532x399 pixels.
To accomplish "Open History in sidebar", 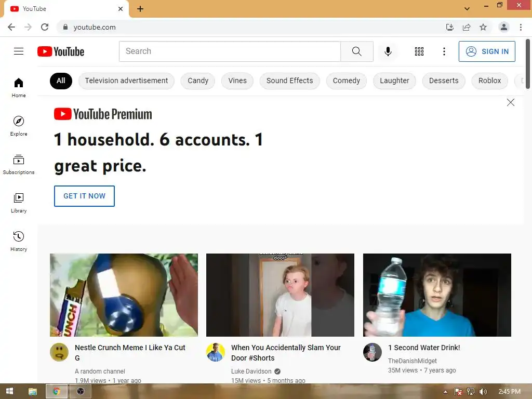I will [19, 241].
